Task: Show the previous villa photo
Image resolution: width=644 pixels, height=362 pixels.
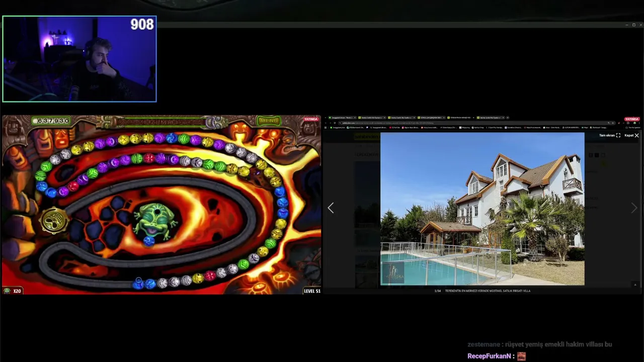Action: 331,208
